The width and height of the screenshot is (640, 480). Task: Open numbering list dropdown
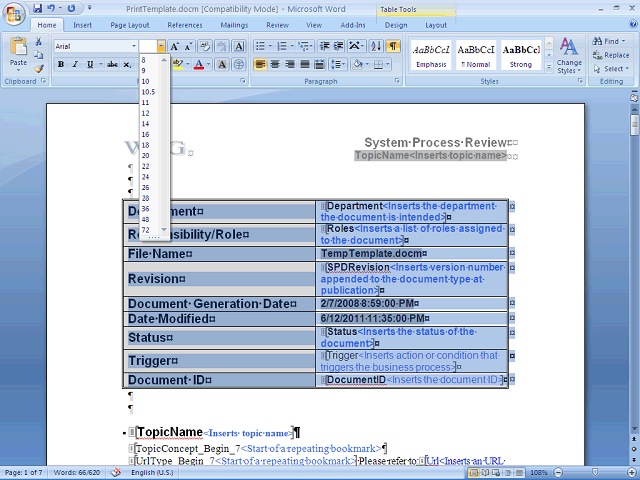pyautogui.click(x=292, y=46)
